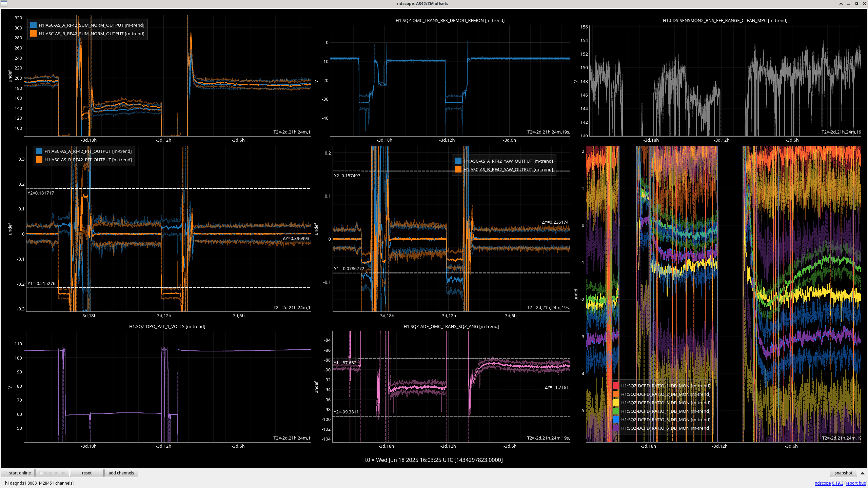Close the ndscope window

pyautogui.click(x=864, y=4)
